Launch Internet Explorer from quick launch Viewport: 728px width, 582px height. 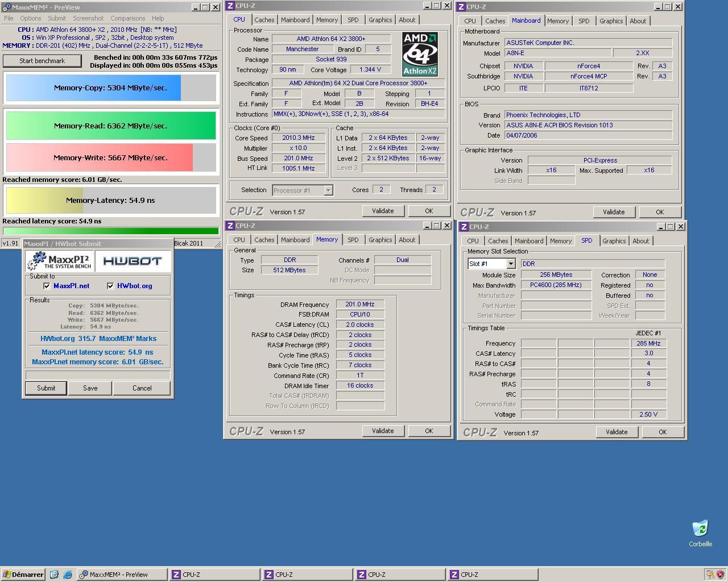67,575
